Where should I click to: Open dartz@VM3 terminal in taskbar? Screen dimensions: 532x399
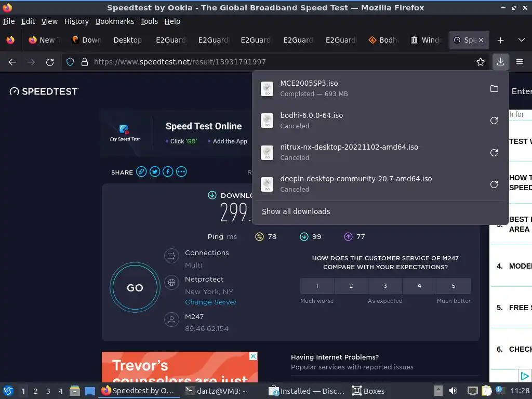pos(216,391)
